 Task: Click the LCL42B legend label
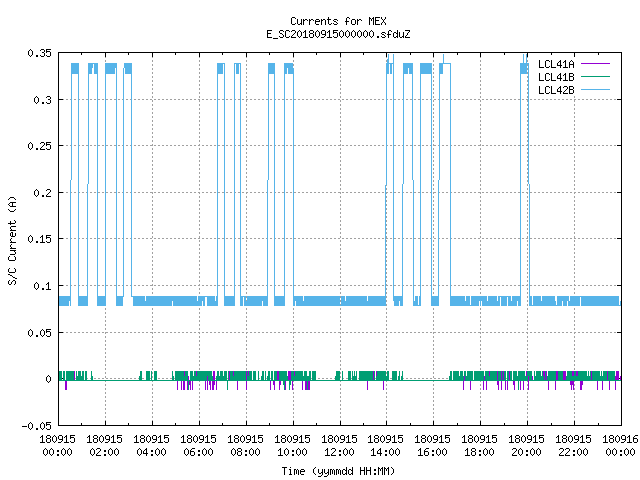[x=556, y=90]
